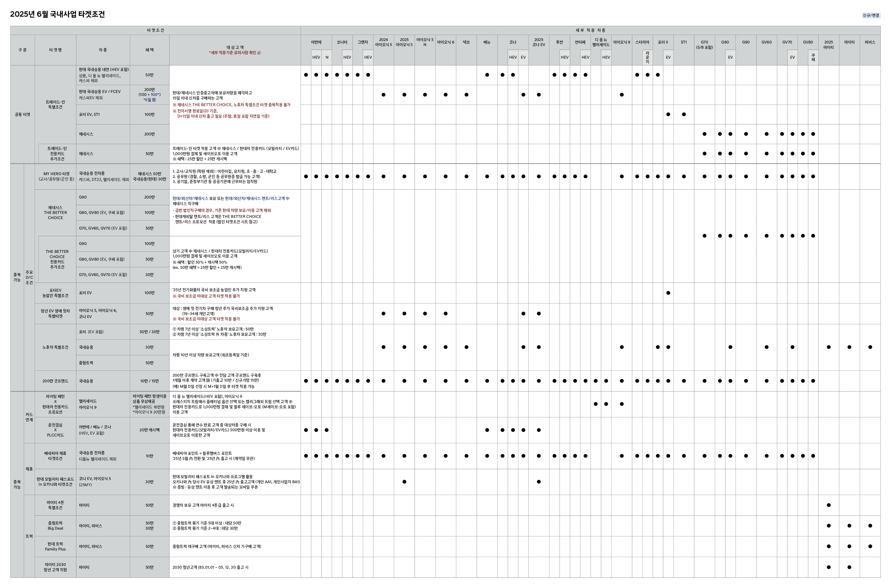Click the '트럭' group label

click(x=29, y=536)
